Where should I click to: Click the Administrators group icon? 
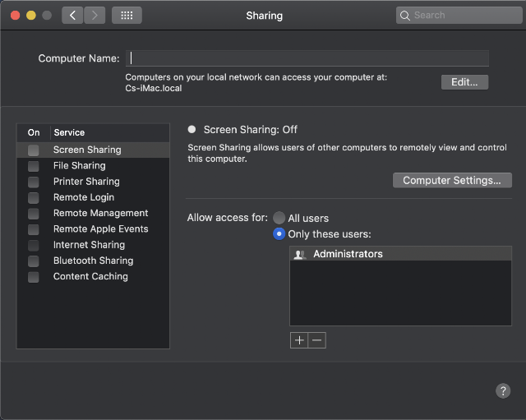tap(299, 255)
